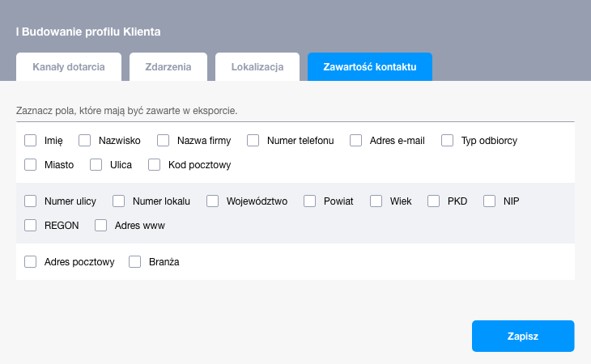591x364 pixels.
Task: Check the Adres pocztowy checkbox
Action: [x=31, y=261]
